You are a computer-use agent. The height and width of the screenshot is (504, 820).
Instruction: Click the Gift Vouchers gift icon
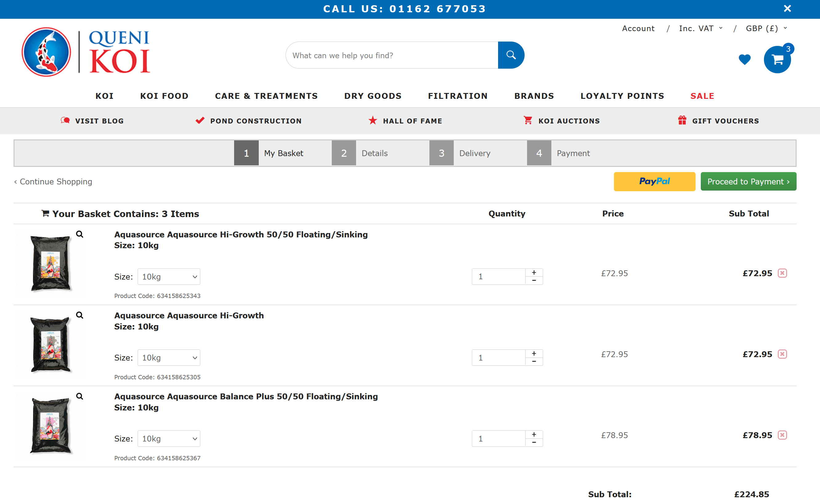click(682, 120)
